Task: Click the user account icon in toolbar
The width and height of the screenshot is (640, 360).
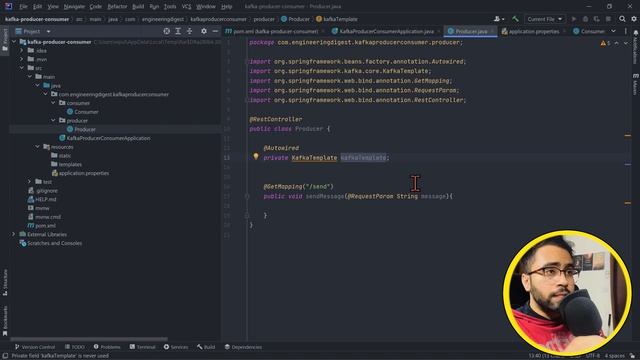Action: 499,19
